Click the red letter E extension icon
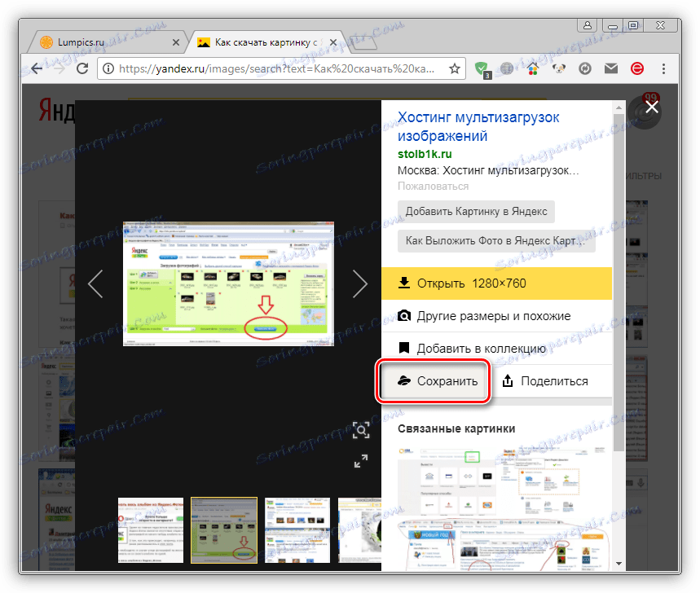The image size is (700, 593). (x=637, y=68)
